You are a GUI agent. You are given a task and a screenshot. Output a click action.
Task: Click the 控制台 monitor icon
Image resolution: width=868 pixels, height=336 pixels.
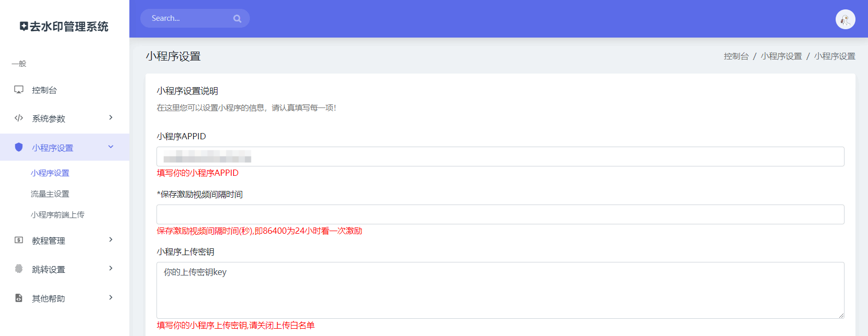pos(19,90)
